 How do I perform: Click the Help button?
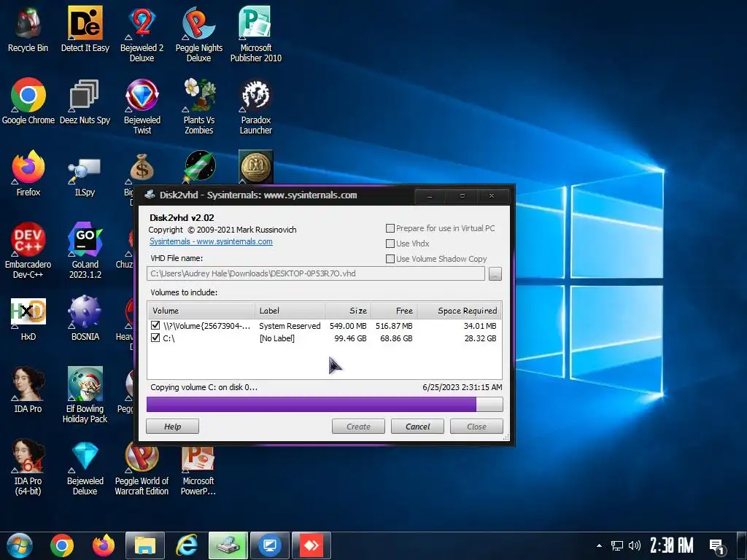coord(172,426)
